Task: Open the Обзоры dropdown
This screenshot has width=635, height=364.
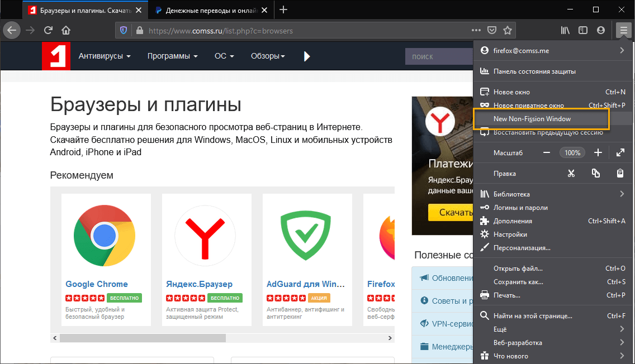Action: click(x=268, y=56)
